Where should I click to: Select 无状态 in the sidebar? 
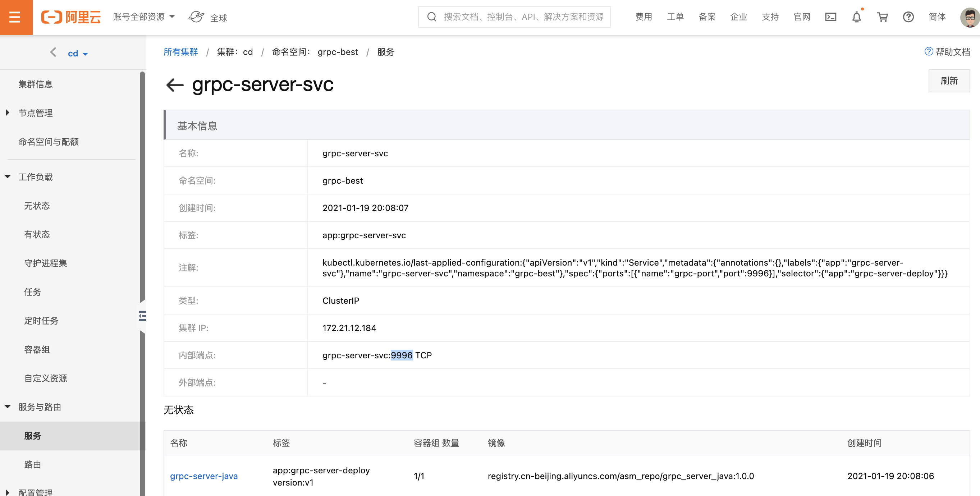coord(37,206)
